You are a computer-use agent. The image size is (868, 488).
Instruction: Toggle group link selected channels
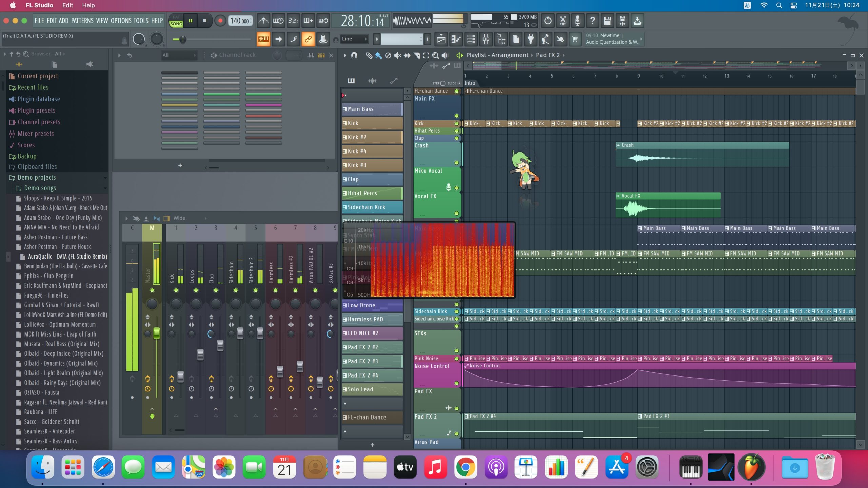(308, 39)
